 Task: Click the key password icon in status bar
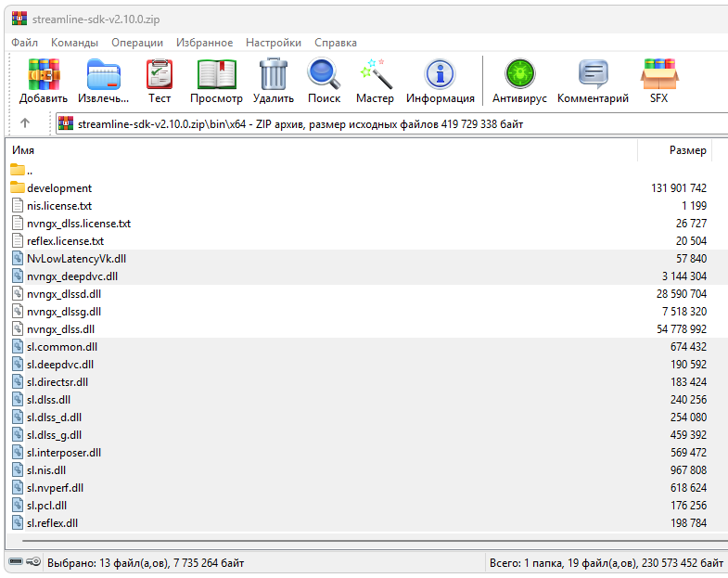(x=33, y=562)
